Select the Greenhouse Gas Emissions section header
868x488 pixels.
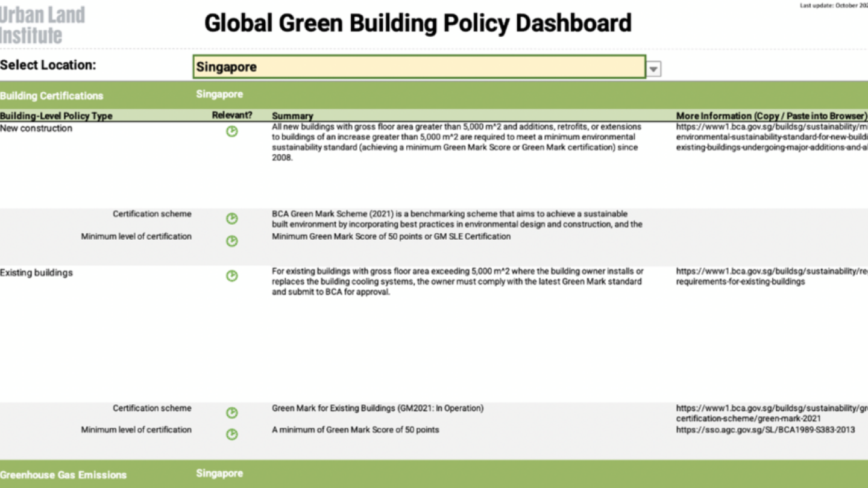[x=63, y=475]
